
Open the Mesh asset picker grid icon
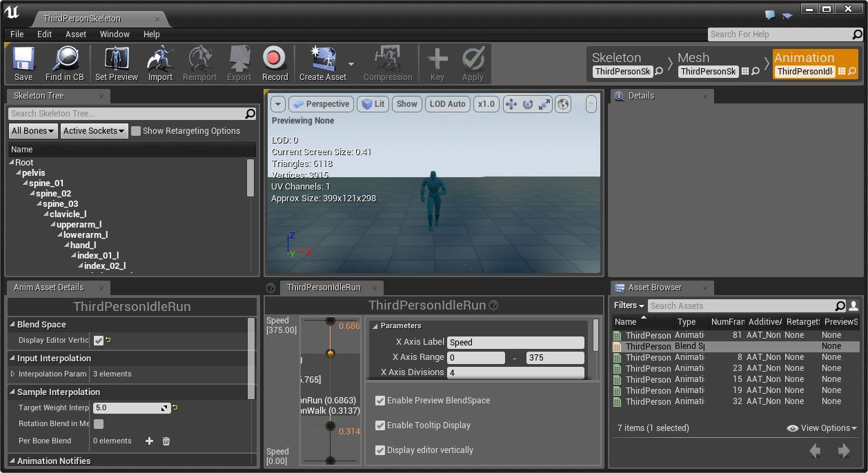745,71
